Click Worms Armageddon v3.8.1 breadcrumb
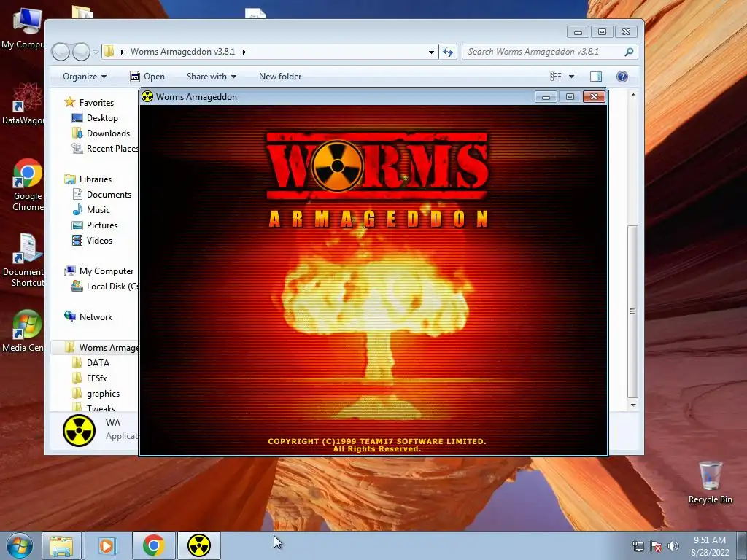Screen dimensions: 747x560 (x=182, y=52)
